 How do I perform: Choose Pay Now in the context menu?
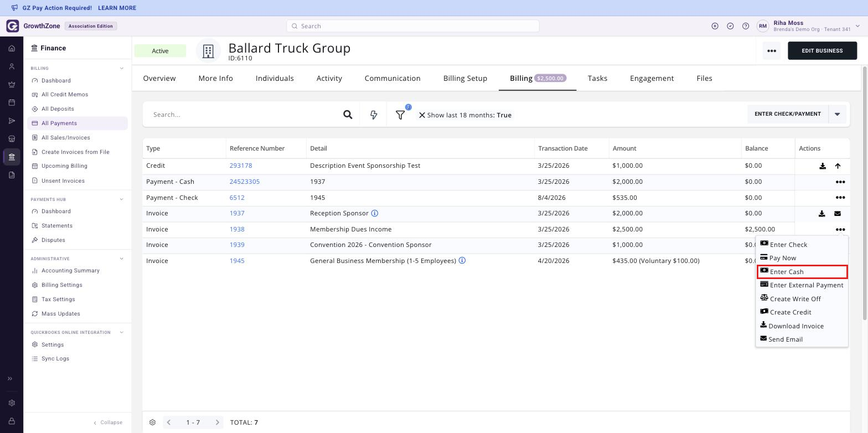(x=802, y=258)
